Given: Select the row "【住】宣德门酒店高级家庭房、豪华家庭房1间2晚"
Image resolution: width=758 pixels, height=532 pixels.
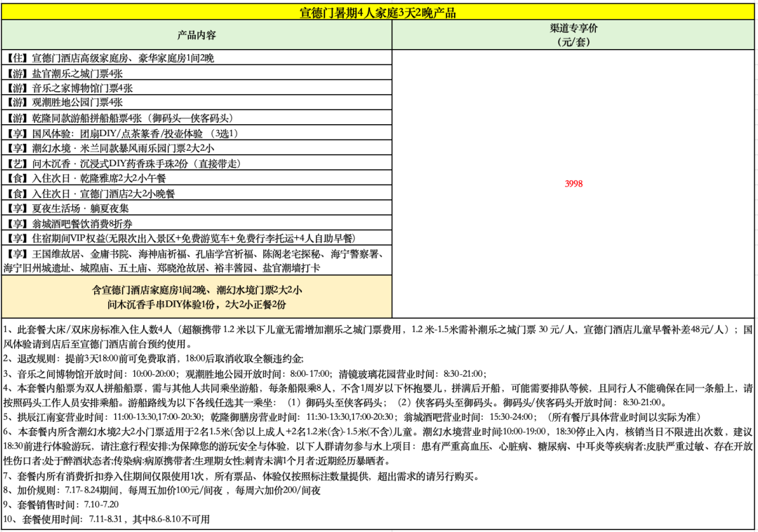Looking at the screenshot, I should [197, 58].
